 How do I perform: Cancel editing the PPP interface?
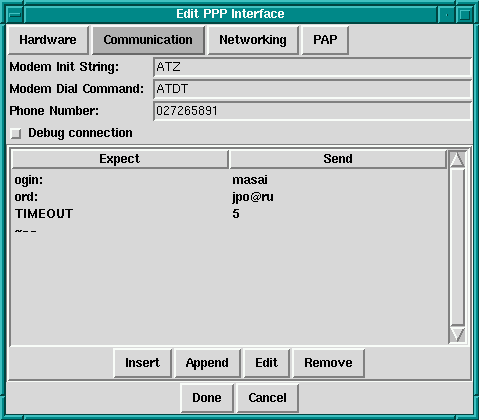point(267,398)
